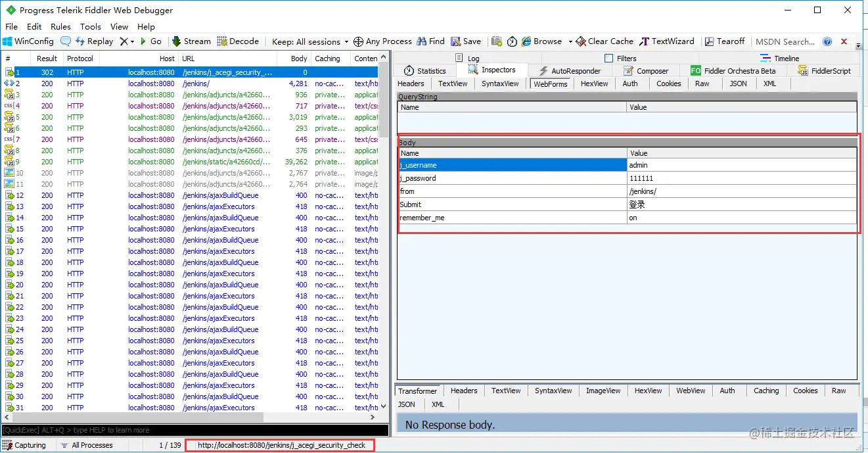This screenshot has height=453, width=868.
Task: Click the session list vertical scrollbar
Action: (x=384, y=233)
